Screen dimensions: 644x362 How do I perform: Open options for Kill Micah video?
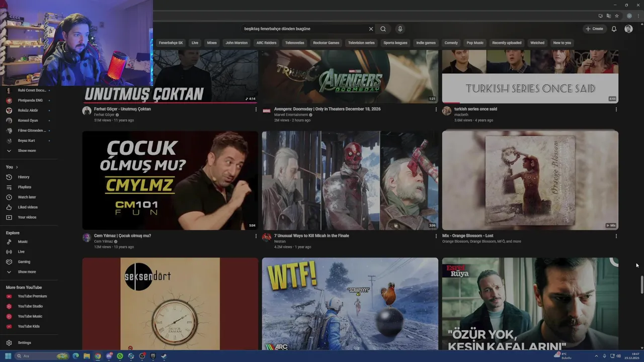436,236
